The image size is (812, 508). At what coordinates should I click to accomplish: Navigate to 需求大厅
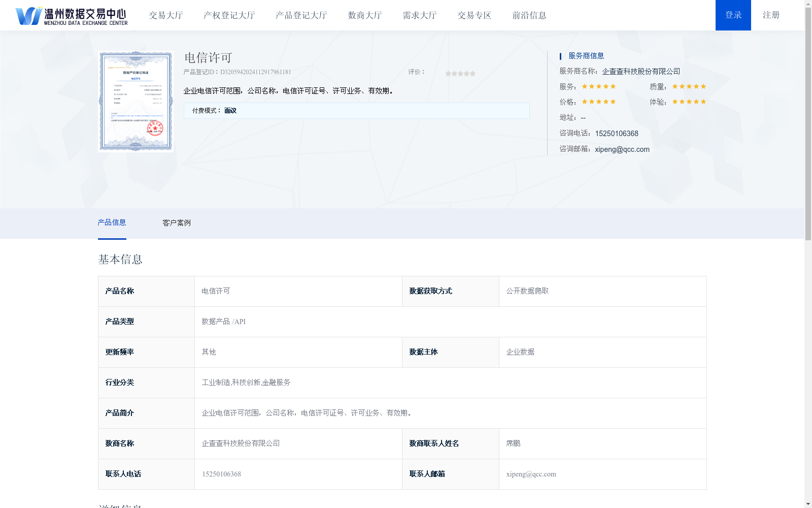click(x=420, y=15)
